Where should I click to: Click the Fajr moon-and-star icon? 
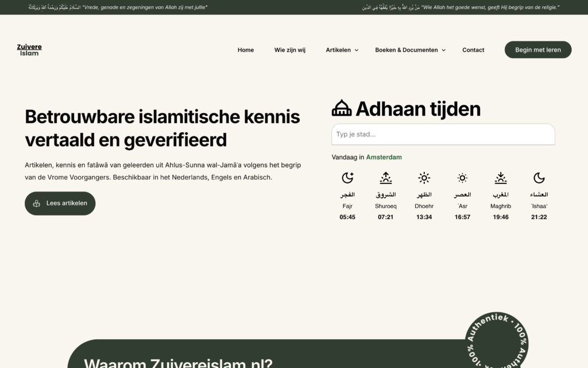(x=347, y=178)
